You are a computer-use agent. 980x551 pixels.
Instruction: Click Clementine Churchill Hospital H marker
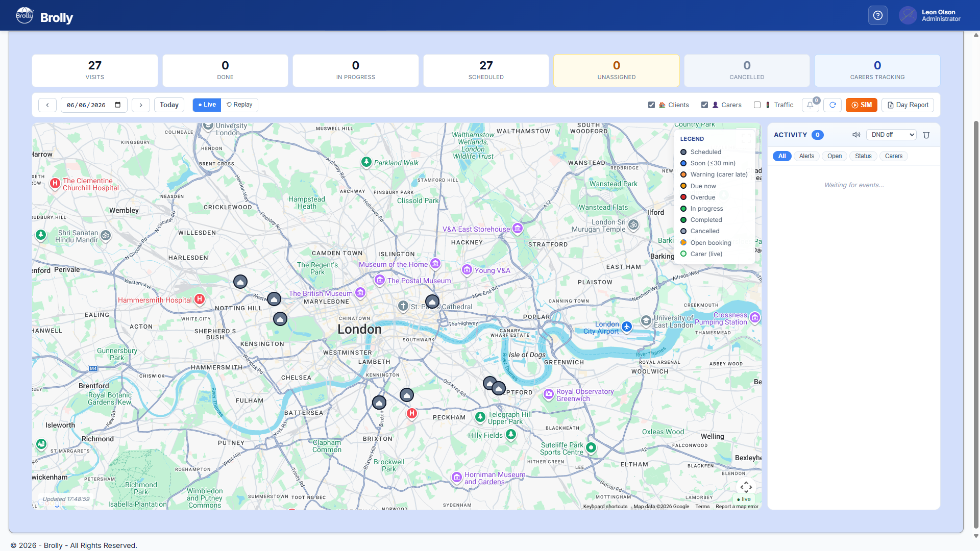(55, 183)
